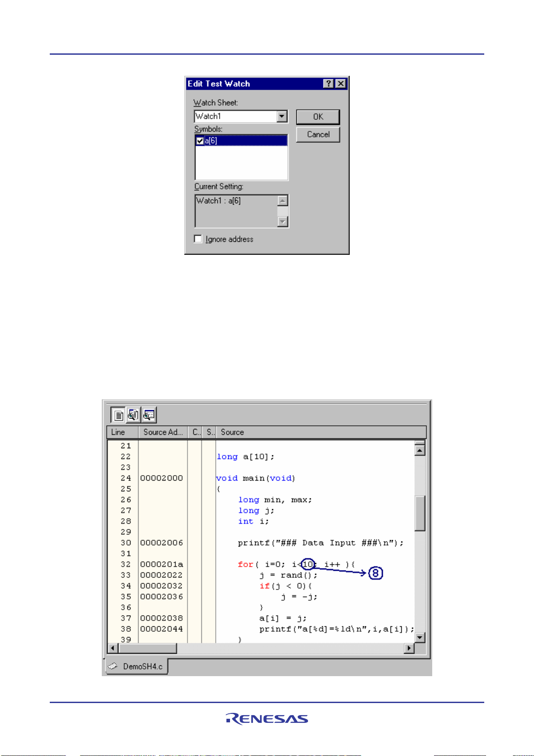Image resolution: width=534 pixels, height=756 pixels.
Task: Switch to the DemoSH4.c tab
Action: click(x=137, y=666)
